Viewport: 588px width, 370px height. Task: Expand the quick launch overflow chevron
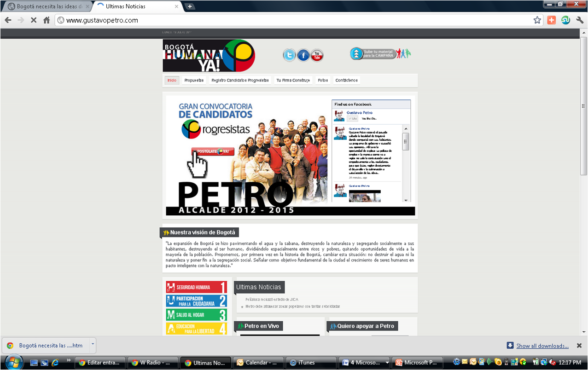[x=69, y=360]
